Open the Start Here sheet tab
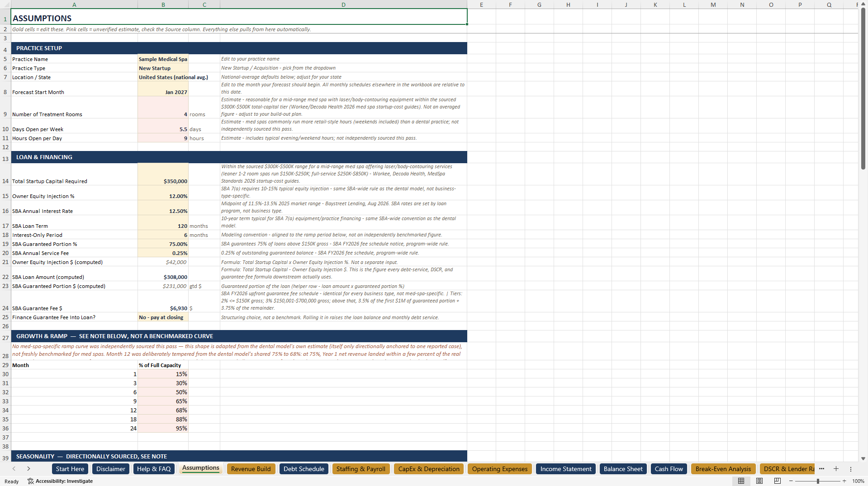The image size is (868, 486). coord(70,469)
